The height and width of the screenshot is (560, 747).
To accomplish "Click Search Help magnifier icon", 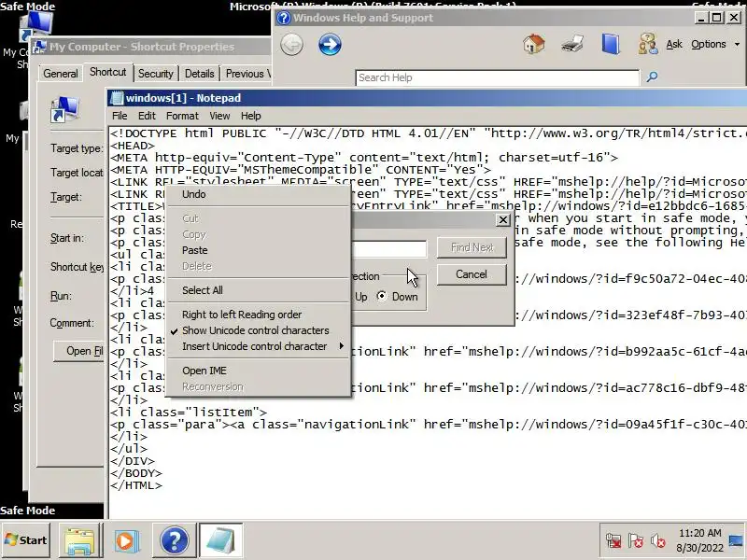I will pyautogui.click(x=652, y=77).
